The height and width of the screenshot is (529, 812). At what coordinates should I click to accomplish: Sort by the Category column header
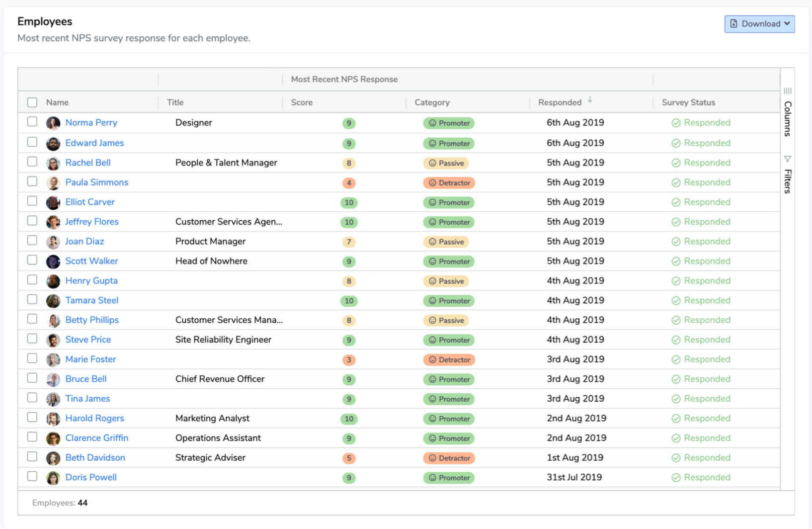tap(432, 102)
